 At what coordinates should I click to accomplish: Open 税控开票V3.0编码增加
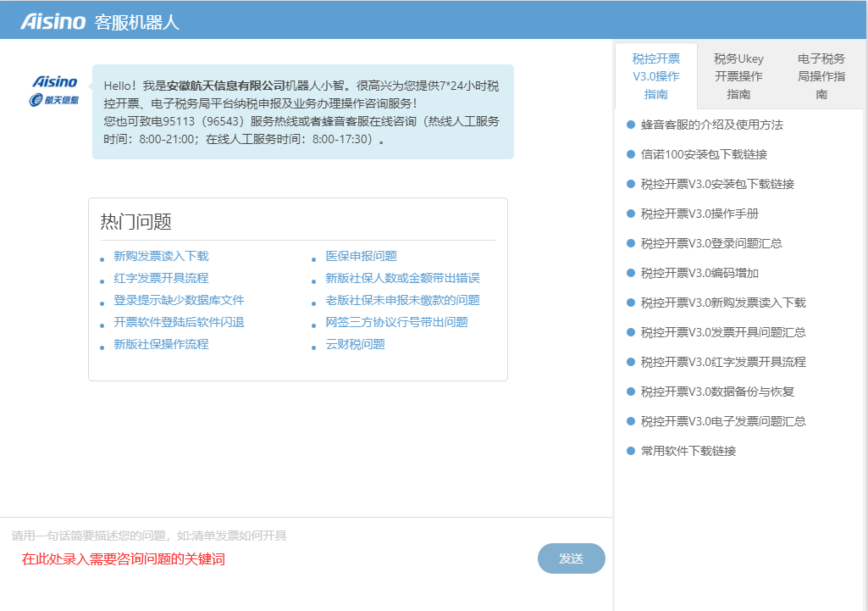pos(699,273)
